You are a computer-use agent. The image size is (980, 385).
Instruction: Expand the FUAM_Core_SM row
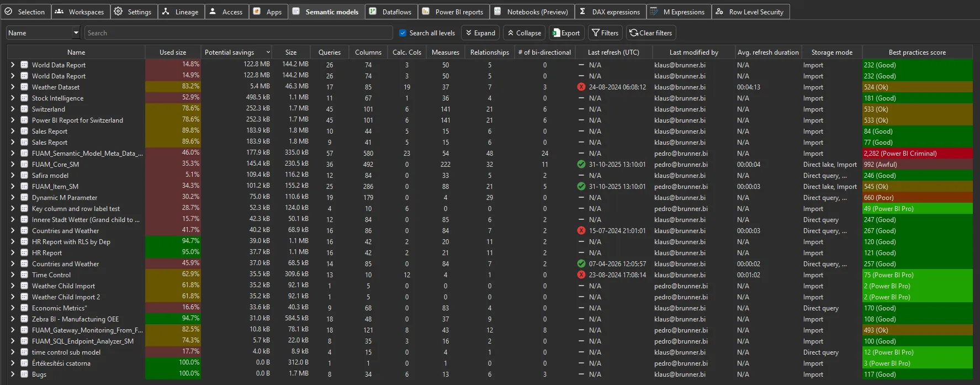pyautogui.click(x=13, y=164)
